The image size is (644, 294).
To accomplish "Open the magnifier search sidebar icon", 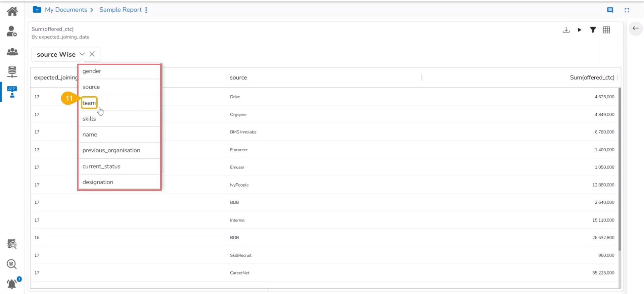I will tap(12, 264).
